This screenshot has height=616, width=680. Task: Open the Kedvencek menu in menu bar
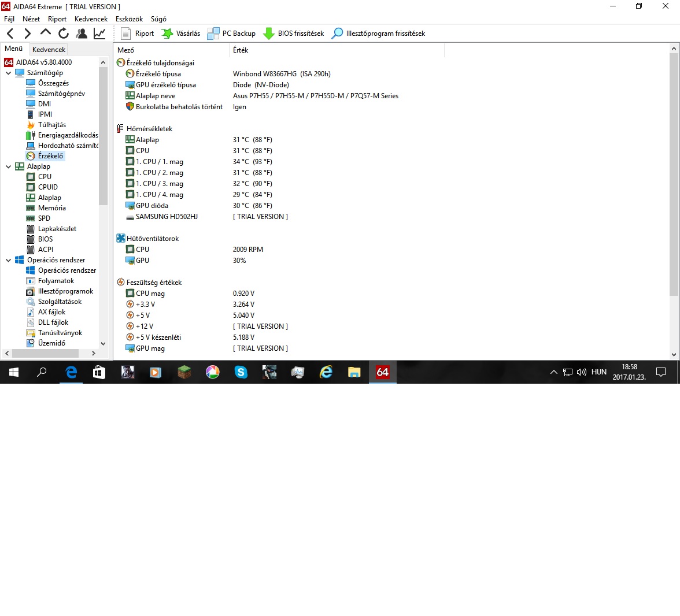[x=91, y=19]
